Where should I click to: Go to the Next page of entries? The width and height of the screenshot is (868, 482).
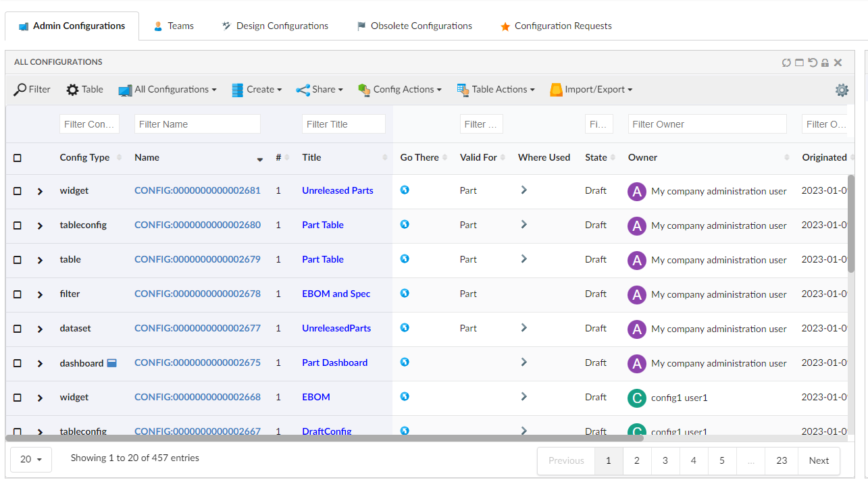click(819, 460)
